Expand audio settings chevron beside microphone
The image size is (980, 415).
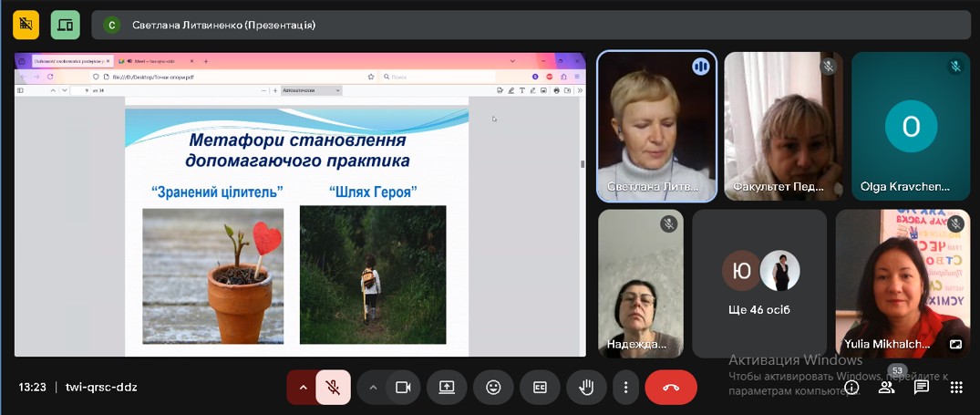click(x=302, y=388)
